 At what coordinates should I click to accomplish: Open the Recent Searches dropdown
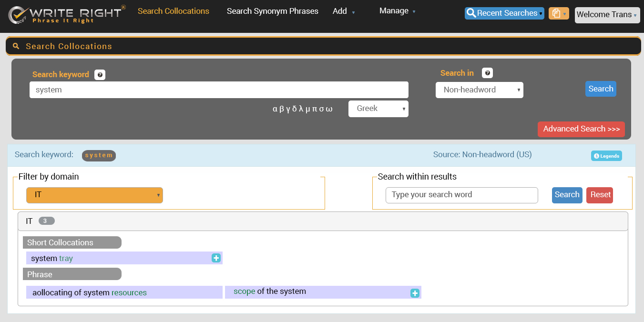pyautogui.click(x=504, y=13)
